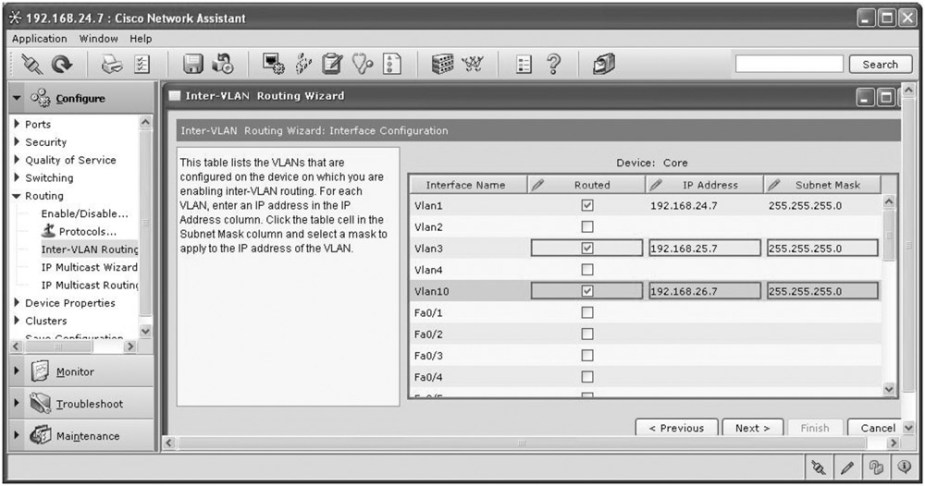Open the Window menu
This screenshot has width=925, height=486.
[x=98, y=38]
